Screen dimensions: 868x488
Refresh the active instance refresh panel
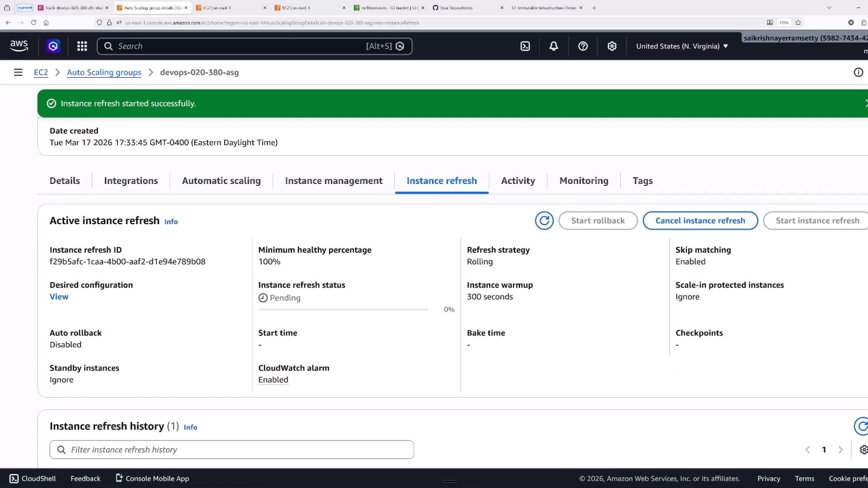coord(544,221)
